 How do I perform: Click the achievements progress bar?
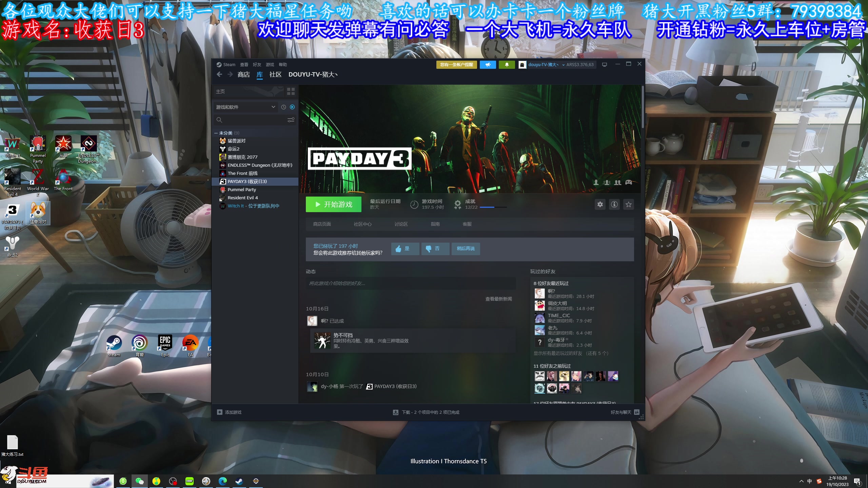point(493,207)
